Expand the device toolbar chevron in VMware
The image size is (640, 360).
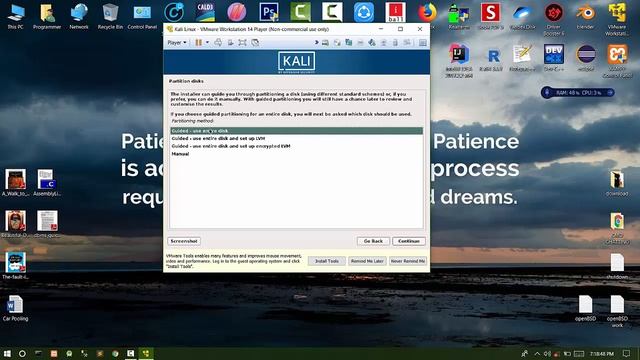316,42
